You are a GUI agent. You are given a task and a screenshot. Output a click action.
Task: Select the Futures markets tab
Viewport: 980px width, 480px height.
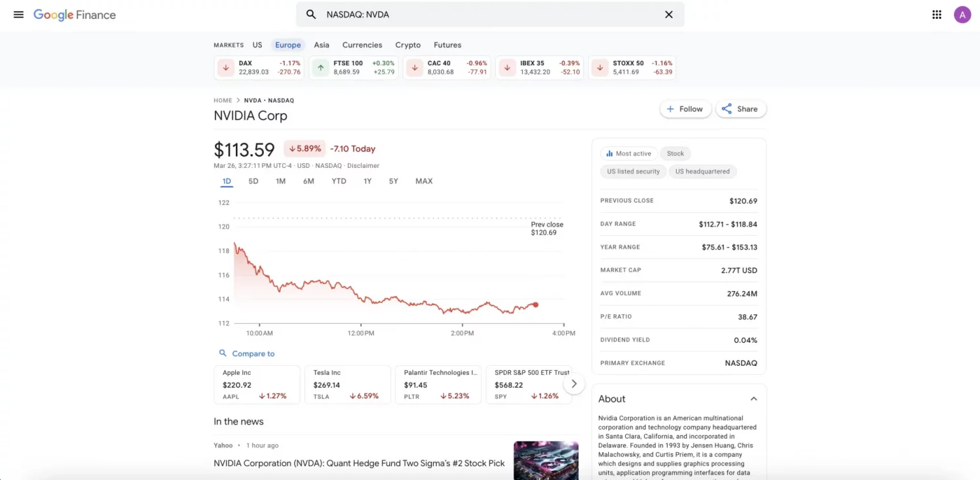click(448, 45)
